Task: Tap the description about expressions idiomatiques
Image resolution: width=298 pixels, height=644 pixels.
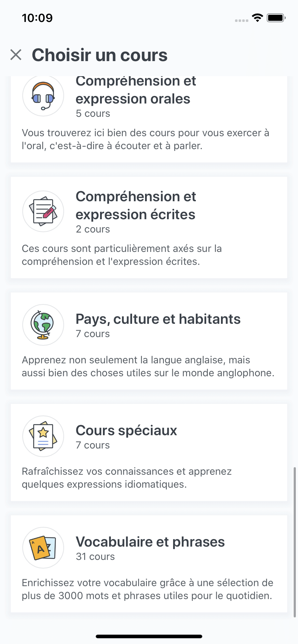Action: (x=127, y=478)
